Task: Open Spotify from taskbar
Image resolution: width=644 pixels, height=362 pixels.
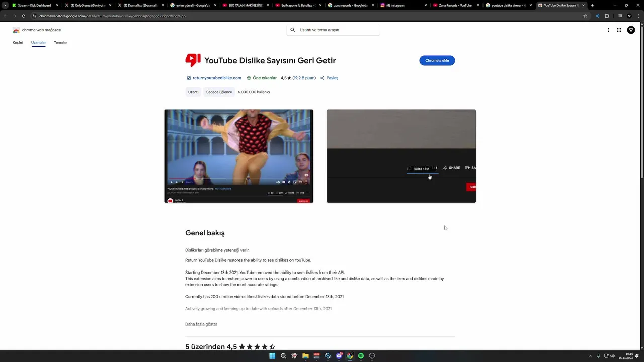Action: (x=361, y=356)
